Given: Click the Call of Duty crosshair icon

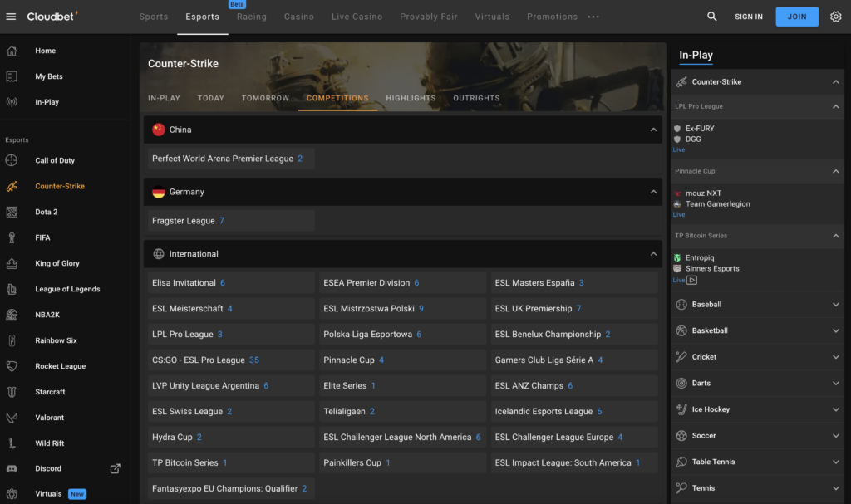Looking at the screenshot, I should pyautogui.click(x=12, y=160).
